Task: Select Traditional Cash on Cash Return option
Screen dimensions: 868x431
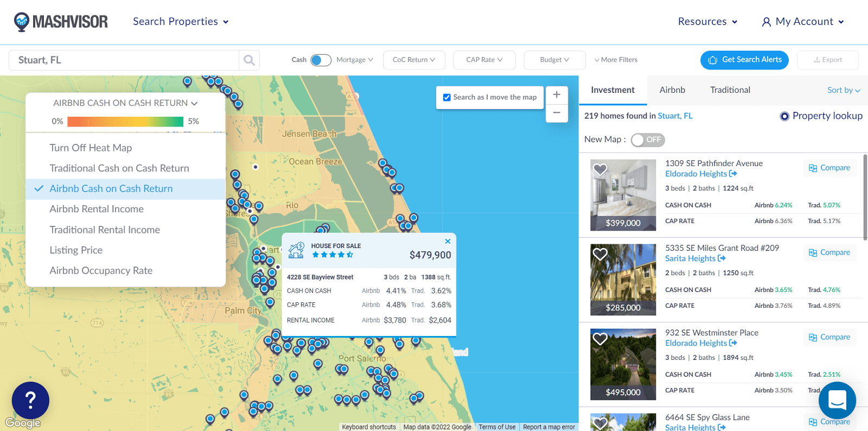Action: coord(125,168)
